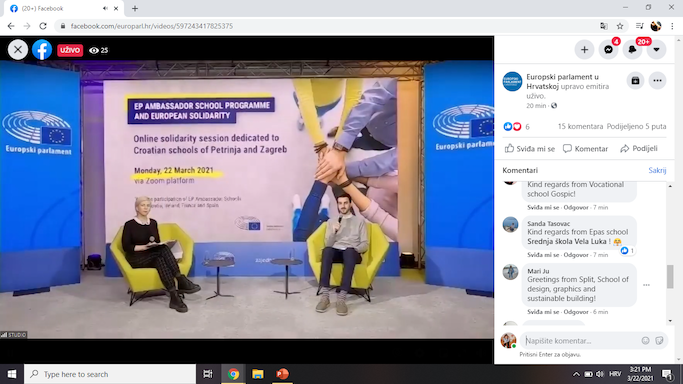Image resolution: width=683 pixels, height=384 pixels.
Task: Click the comments scrollbar up arrow
Action: (x=670, y=186)
